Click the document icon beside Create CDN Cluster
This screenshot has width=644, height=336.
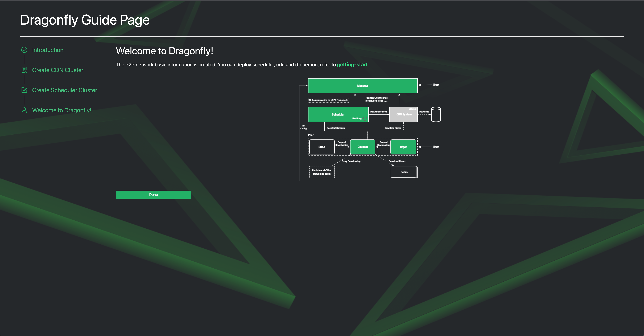point(24,70)
